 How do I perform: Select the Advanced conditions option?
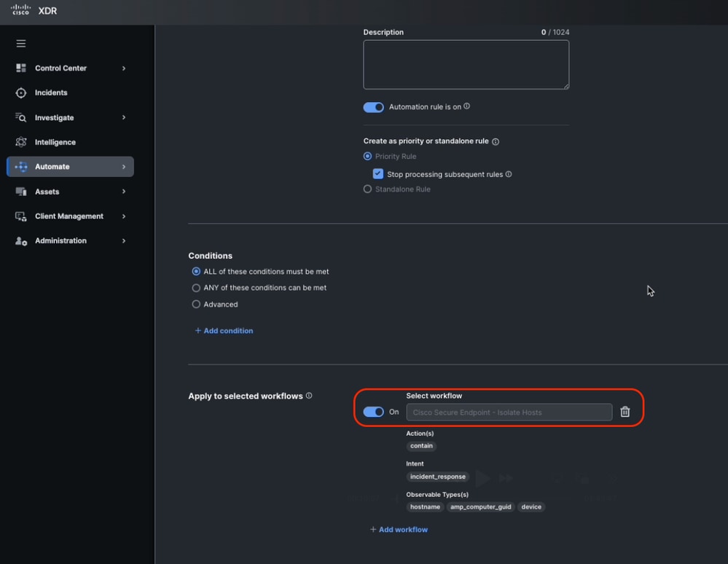[196, 305]
